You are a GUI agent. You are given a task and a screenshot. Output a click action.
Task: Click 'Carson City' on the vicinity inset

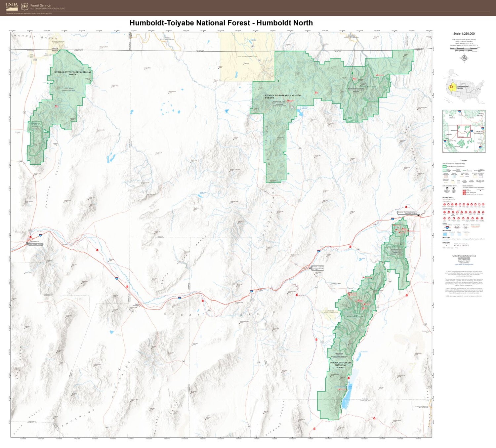pos(453,141)
